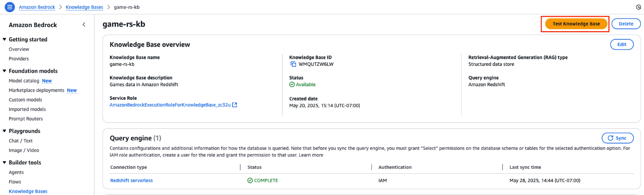
Task: Click the New badge beside Marketplace deployments
Action: point(72,90)
